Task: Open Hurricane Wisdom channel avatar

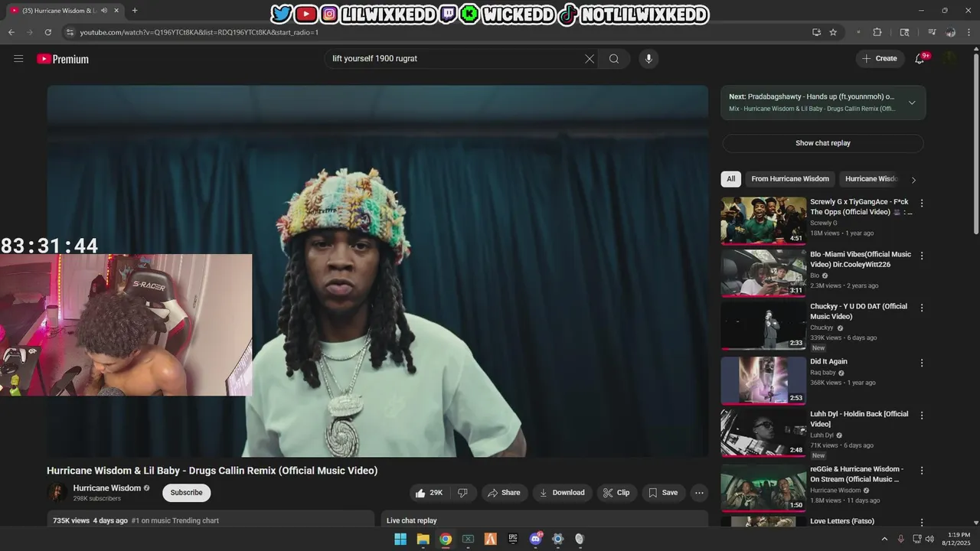Action: tap(57, 493)
